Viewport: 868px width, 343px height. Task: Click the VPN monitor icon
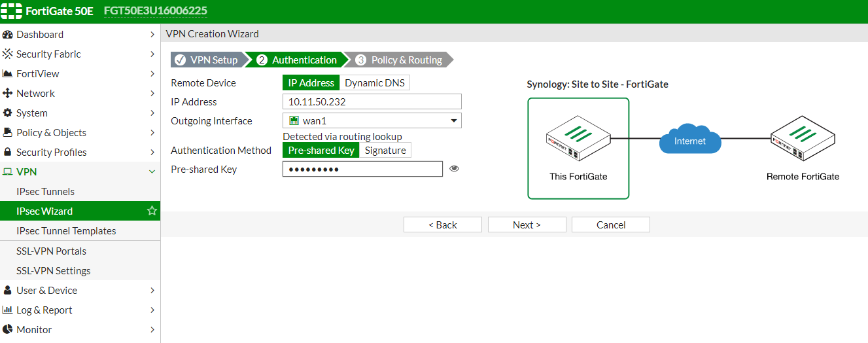click(8, 172)
